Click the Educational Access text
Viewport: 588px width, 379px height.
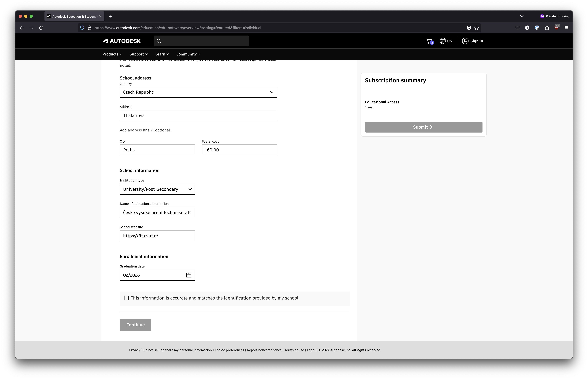click(x=382, y=102)
